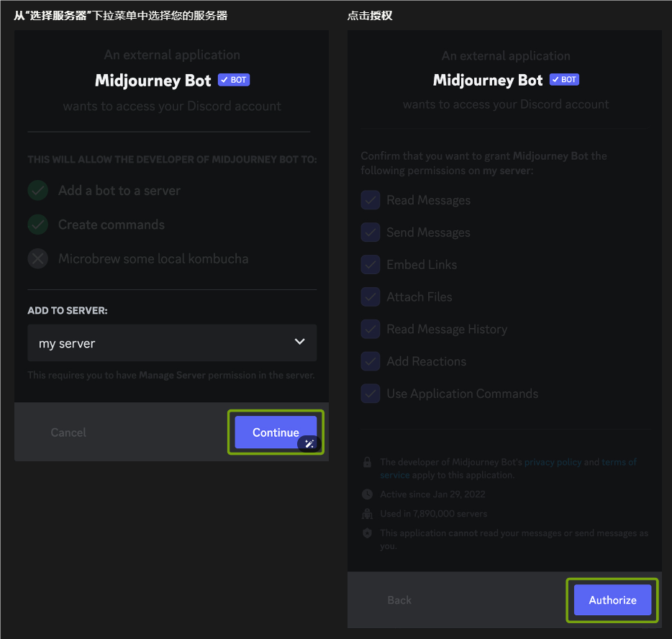Click the 'Add a bot to a server' text
This screenshot has height=639, width=672.
click(x=119, y=190)
